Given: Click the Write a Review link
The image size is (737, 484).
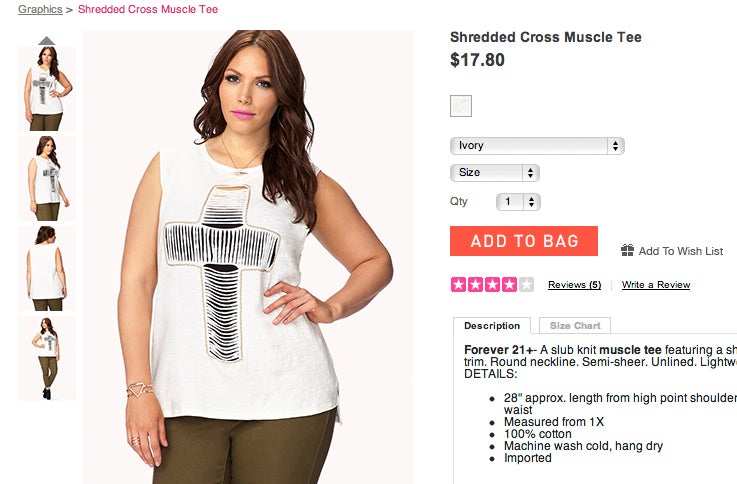Looking at the screenshot, I should 656,285.
